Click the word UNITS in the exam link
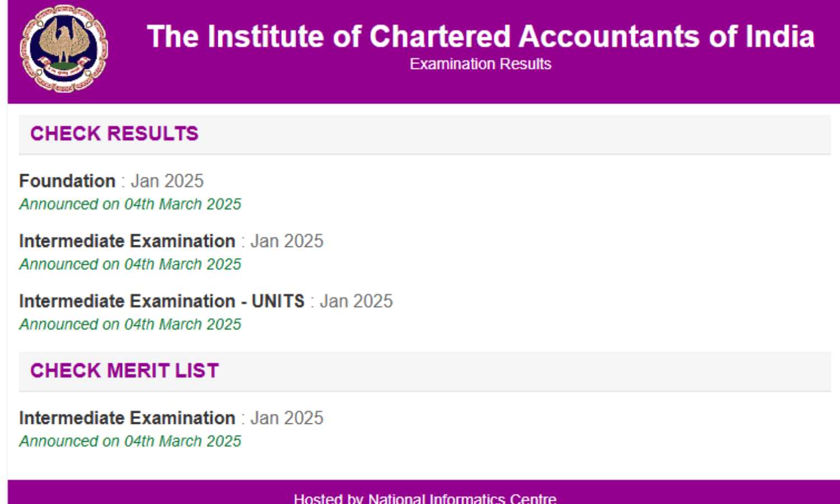Viewport: 840px width, 504px height. [x=278, y=301]
